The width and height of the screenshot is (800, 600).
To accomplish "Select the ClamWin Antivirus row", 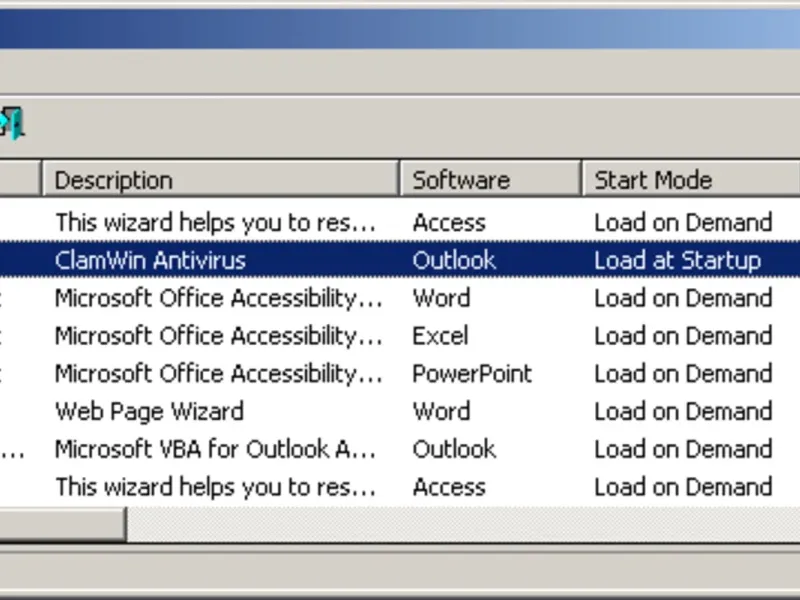I will 150,261.
